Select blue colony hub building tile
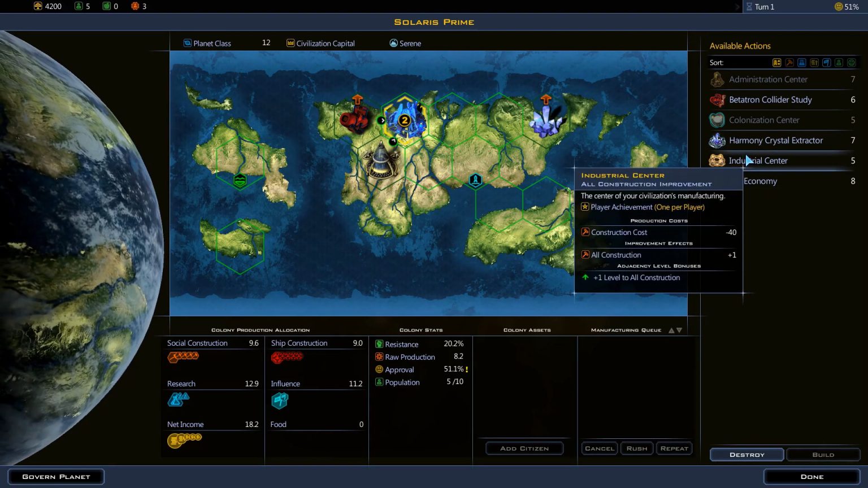 [x=405, y=119]
